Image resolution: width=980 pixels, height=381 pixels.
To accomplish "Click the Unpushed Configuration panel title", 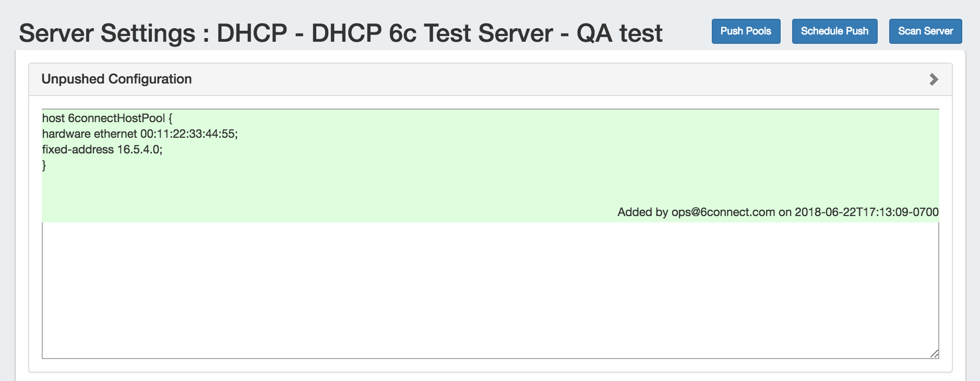I will pos(116,79).
